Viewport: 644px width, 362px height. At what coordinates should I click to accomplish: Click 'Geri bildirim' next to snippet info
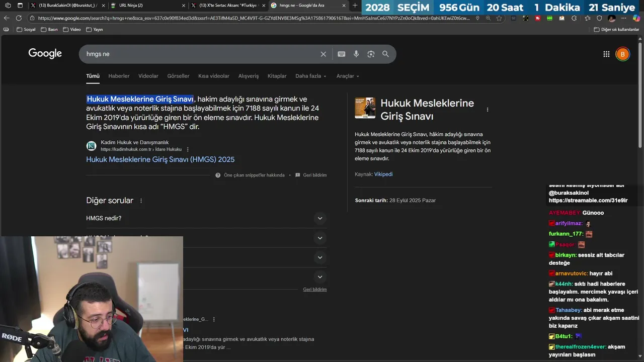click(315, 175)
